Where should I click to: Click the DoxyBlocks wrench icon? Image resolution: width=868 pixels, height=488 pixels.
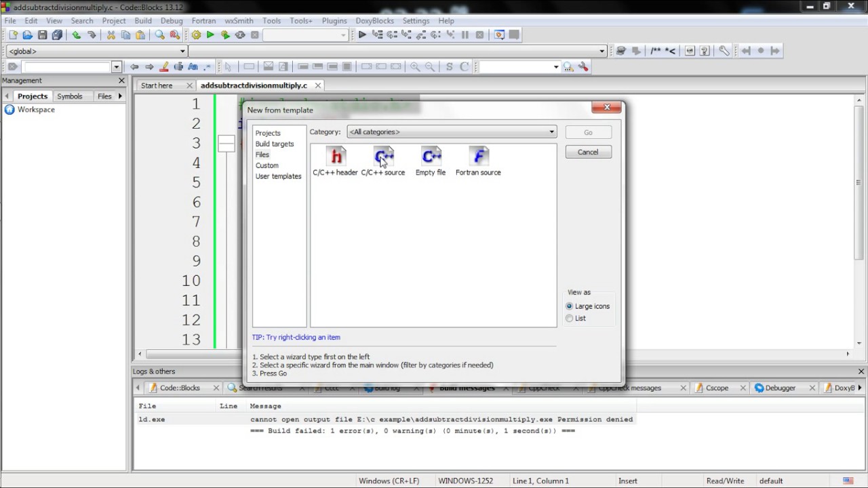[x=724, y=51]
